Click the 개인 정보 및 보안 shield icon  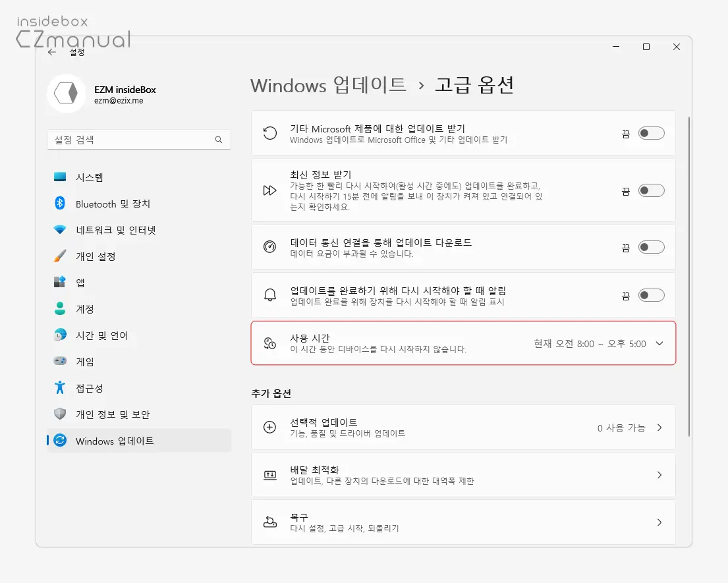click(x=60, y=414)
